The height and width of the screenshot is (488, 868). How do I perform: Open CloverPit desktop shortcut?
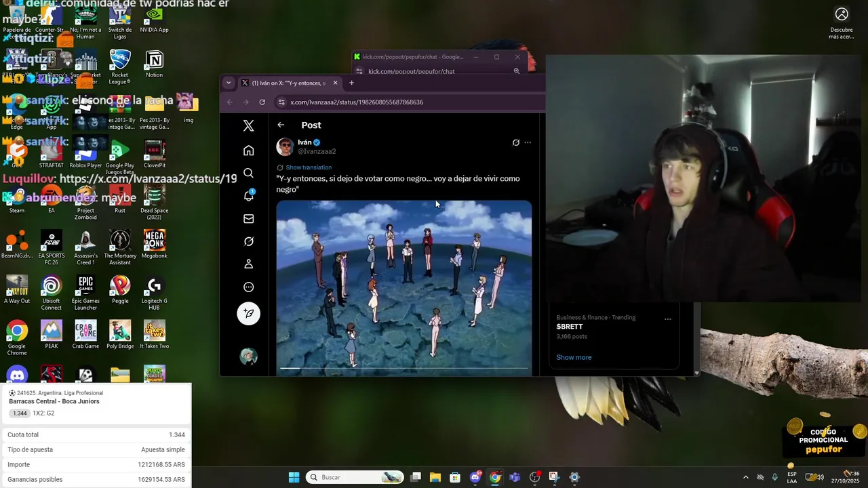(154, 154)
